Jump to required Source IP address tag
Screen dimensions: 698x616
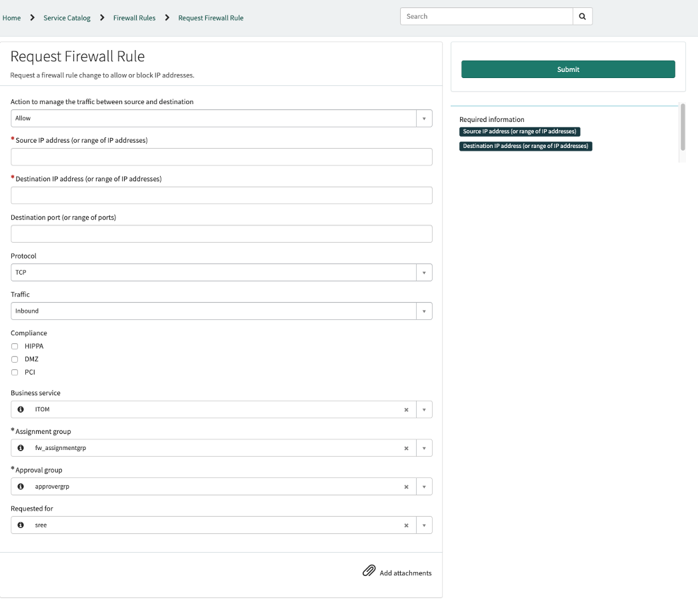(x=519, y=131)
